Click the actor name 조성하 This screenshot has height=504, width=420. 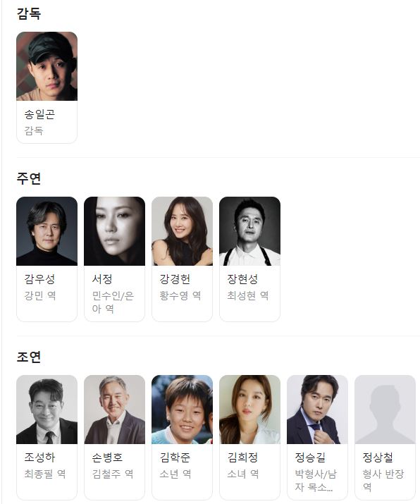[39, 457]
